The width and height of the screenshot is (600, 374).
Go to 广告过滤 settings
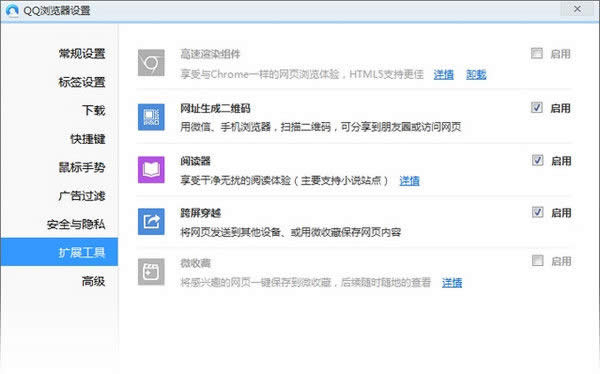[x=82, y=196]
